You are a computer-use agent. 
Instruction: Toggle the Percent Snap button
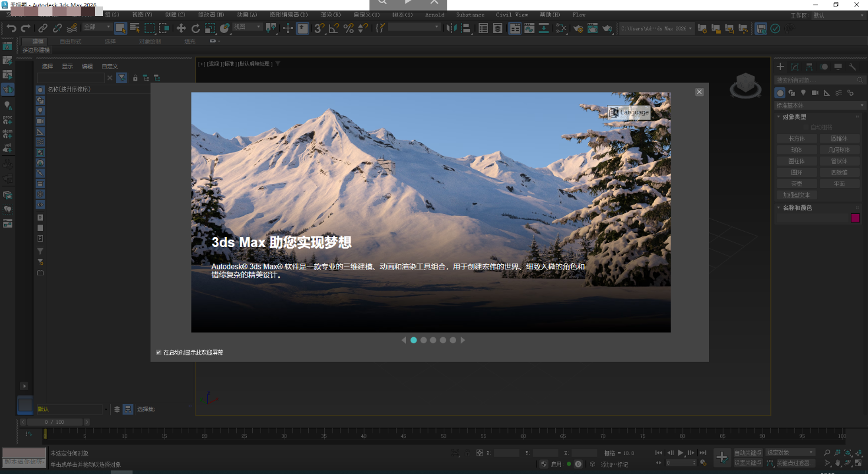(348, 28)
